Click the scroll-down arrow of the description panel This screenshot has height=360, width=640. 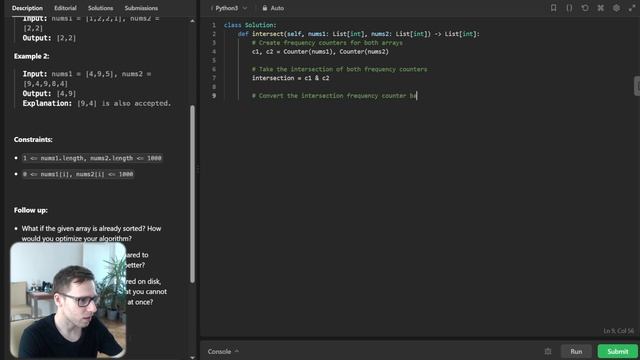coord(192,357)
